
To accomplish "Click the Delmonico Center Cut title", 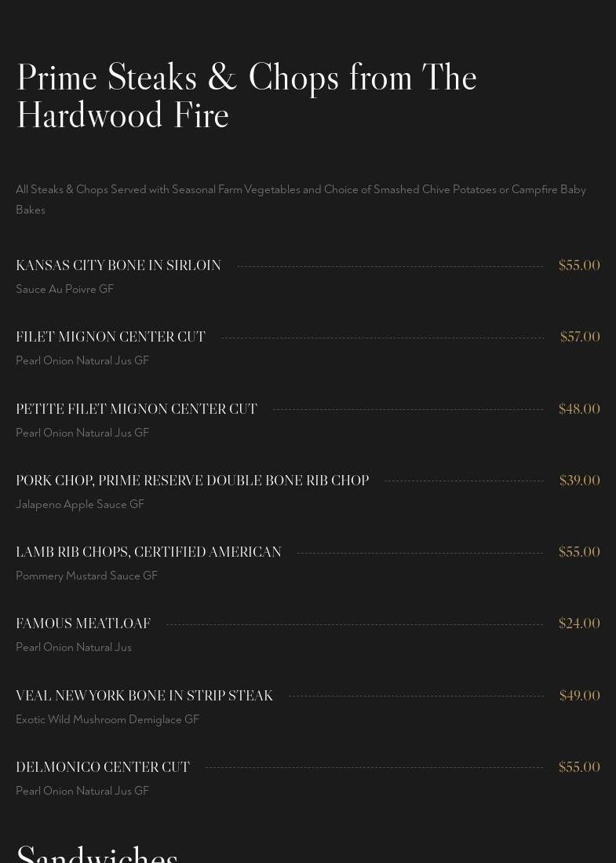I will 103,768.
